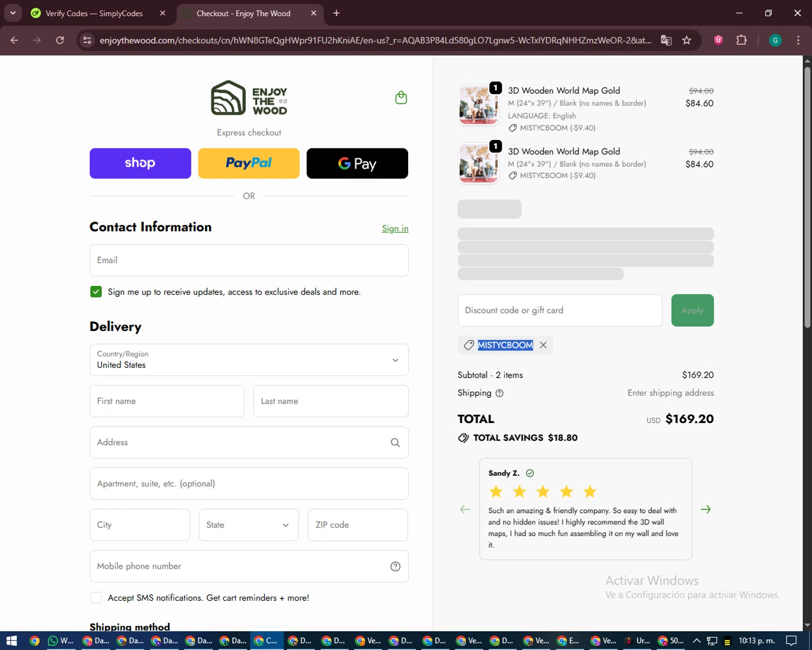
Task: Close the Checkout - Enjoy The Wood tab
Action: (x=313, y=13)
